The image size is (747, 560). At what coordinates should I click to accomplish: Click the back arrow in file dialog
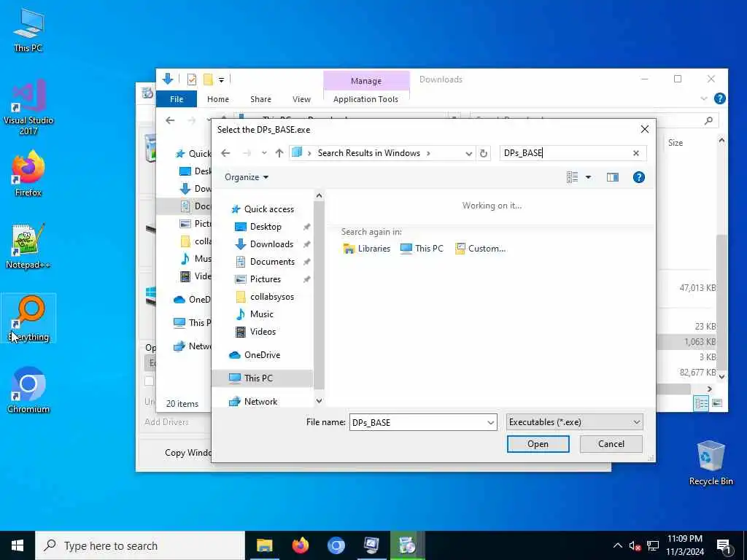[225, 153]
